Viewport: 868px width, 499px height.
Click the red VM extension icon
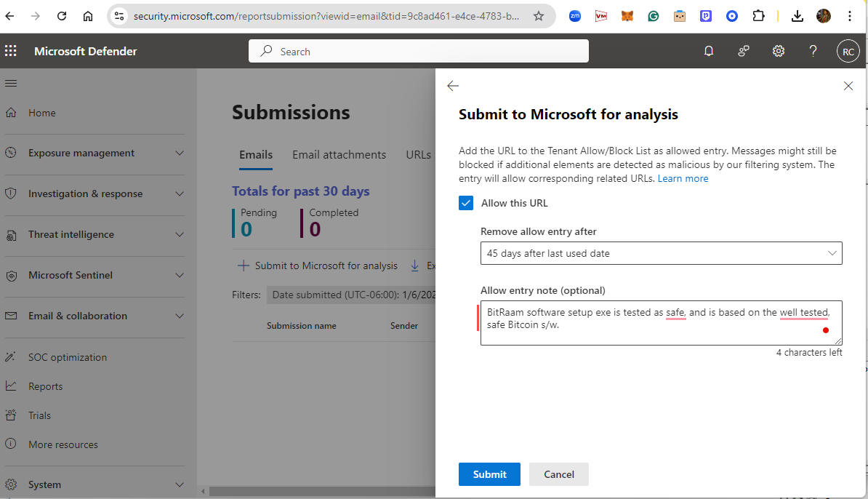[600, 16]
